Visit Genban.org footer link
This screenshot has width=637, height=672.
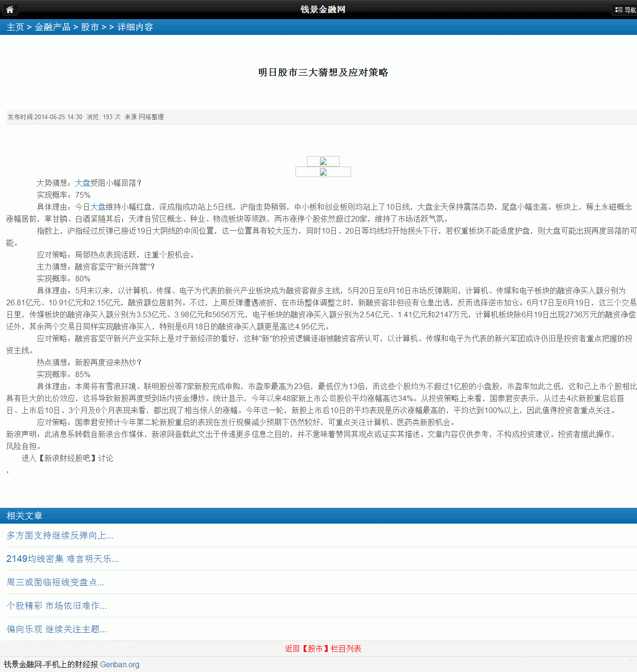(120, 664)
